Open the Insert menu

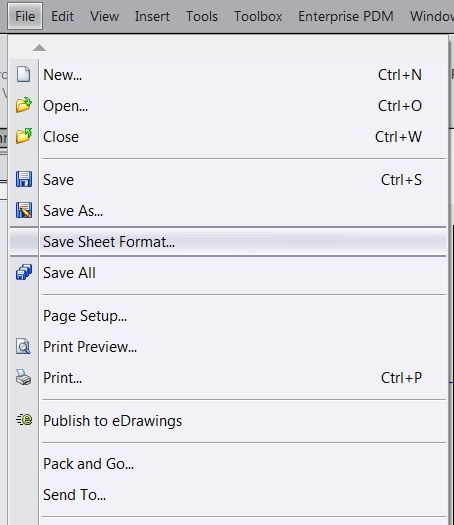click(152, 16)
